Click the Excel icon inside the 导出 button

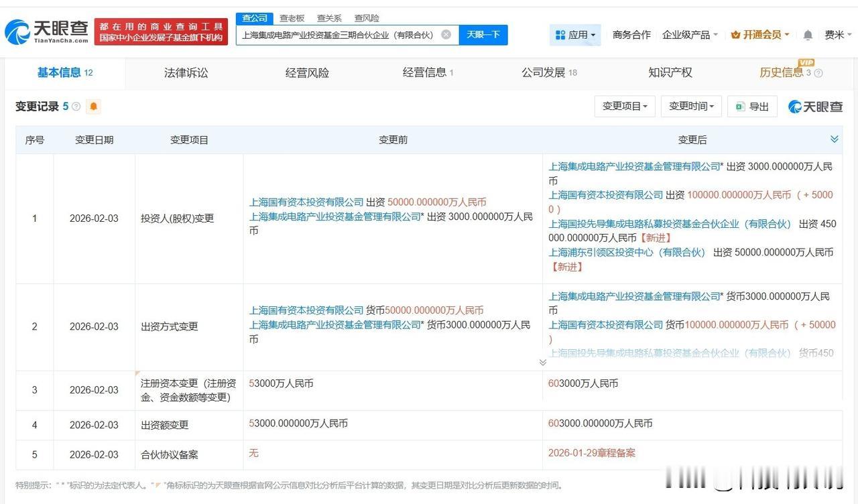739,106
